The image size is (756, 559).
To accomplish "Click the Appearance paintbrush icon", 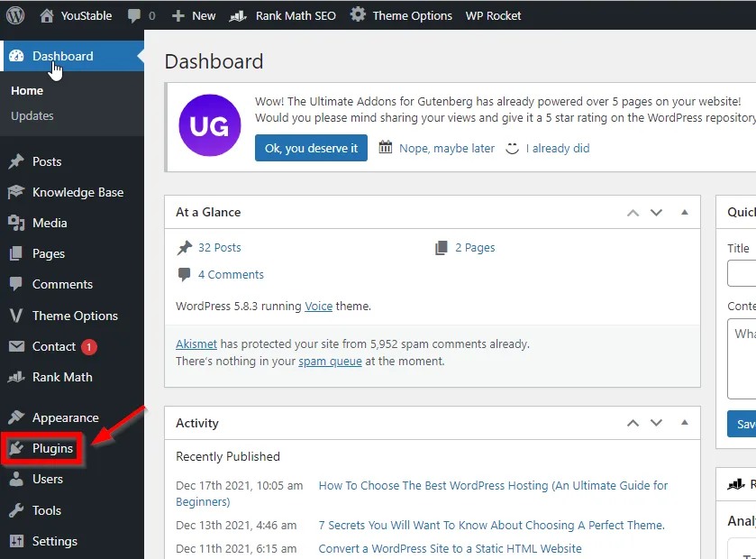I will point(16,417).
